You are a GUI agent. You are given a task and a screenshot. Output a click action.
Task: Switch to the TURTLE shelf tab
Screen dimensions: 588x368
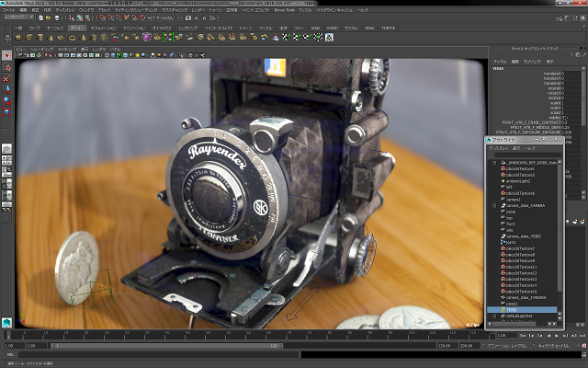coord(388,28)
